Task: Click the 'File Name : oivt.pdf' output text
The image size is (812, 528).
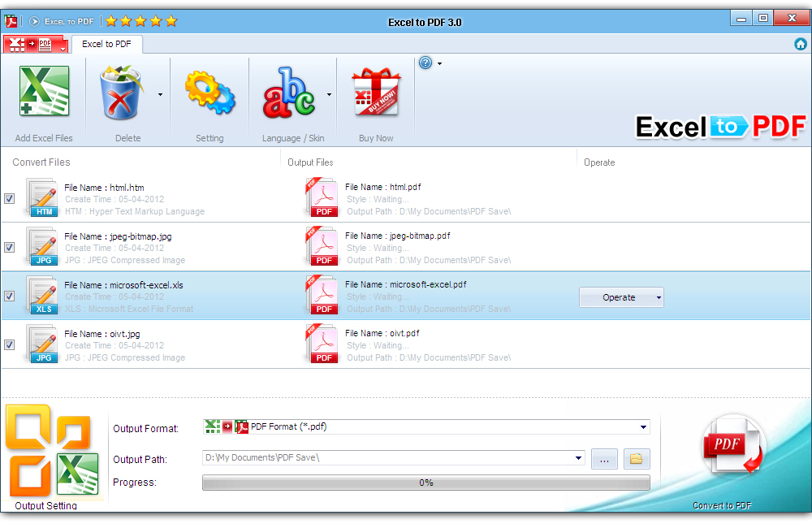Action: click(x=382, y=333)
